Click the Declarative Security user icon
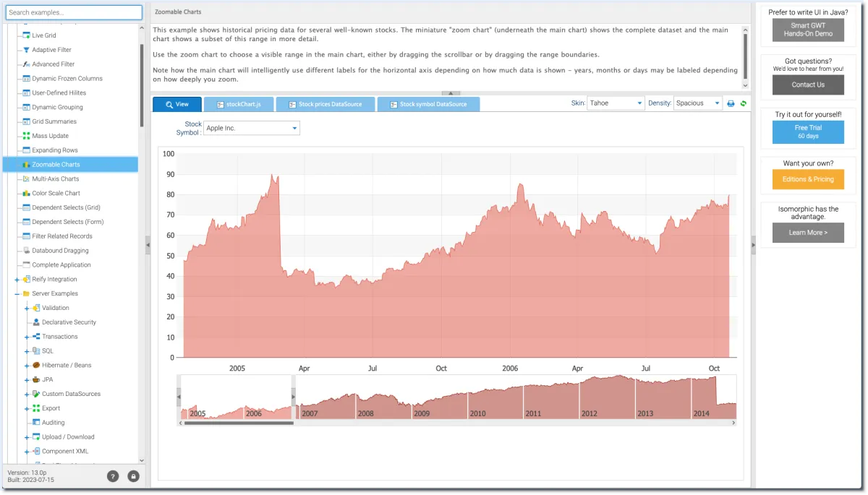 point(36,322)
